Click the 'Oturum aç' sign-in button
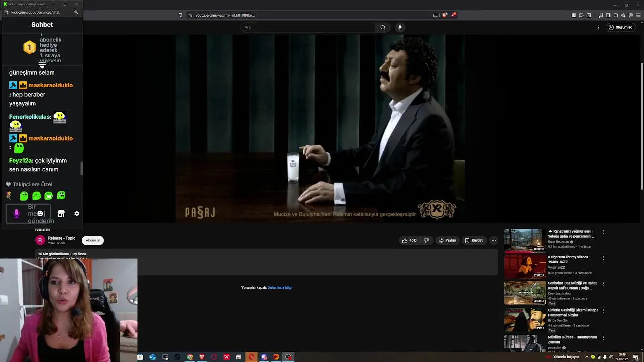The width and height of the screenshot is (644, 362). pyautogui.click(x=620, y=27)
